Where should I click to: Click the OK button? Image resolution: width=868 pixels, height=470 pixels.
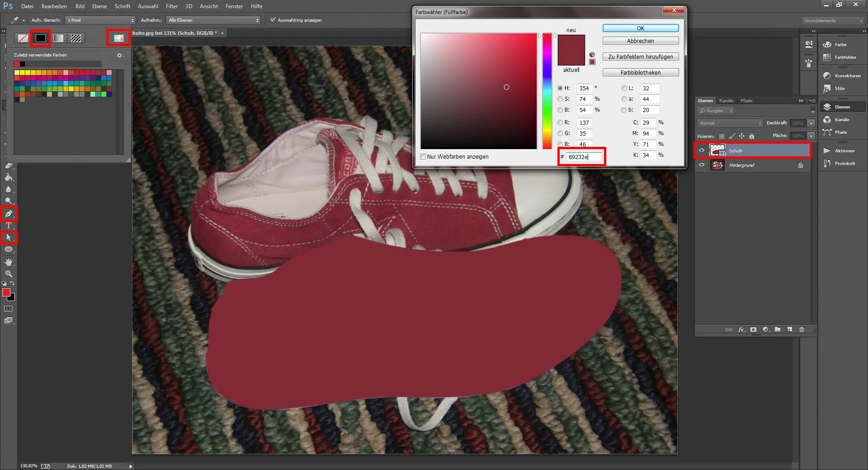click(640, 28)
